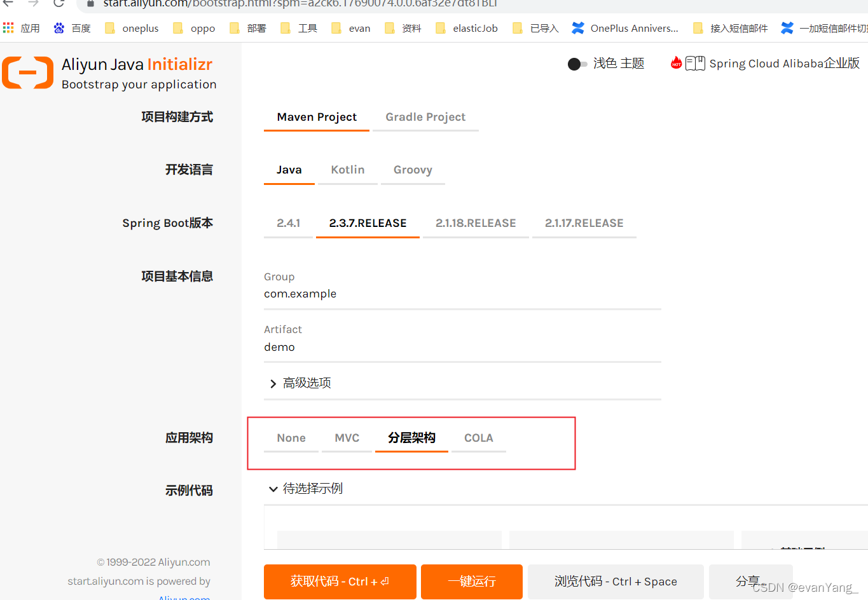Open the OnePlus Annivers... Confluence bookmark

pyautogui.click(x=625, y=28)
